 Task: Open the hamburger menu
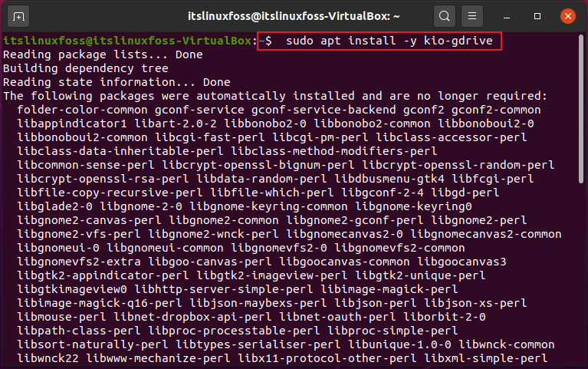(x=472, y=16)
